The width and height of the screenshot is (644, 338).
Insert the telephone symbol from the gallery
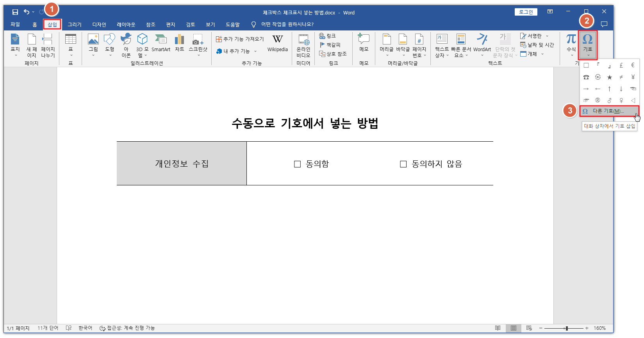[586, 77]
